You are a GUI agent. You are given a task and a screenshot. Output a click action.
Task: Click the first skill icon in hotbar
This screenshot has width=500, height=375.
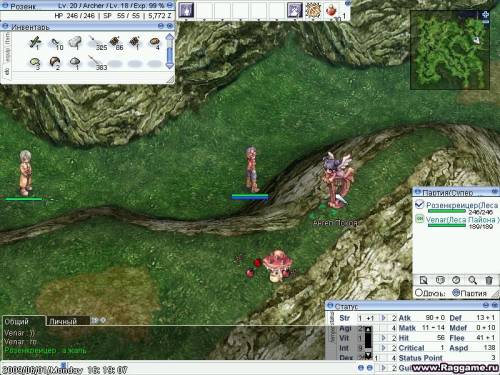click(x=186, y=10)
